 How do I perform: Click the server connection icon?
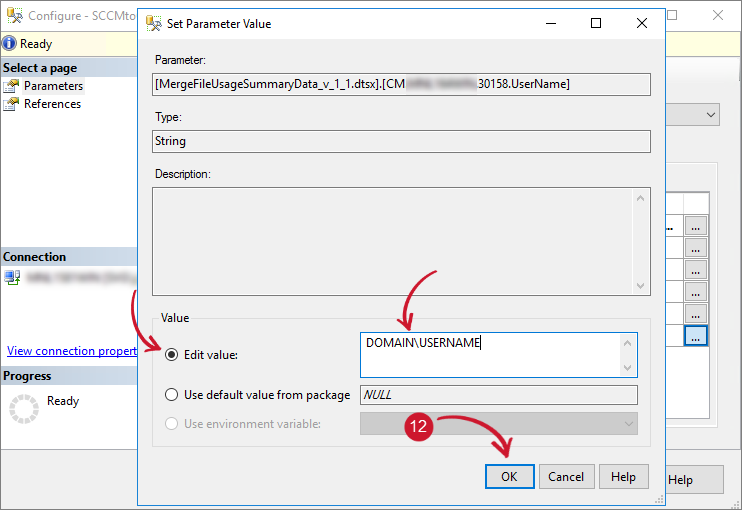(12, 277)
